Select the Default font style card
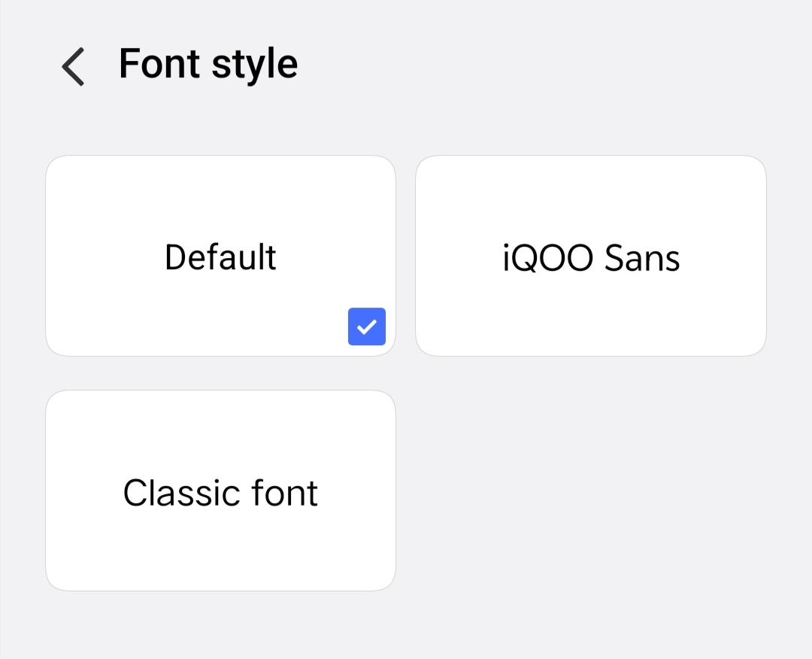Image resolution: width=812 pixels, height=659 pixels. [220, 256]
